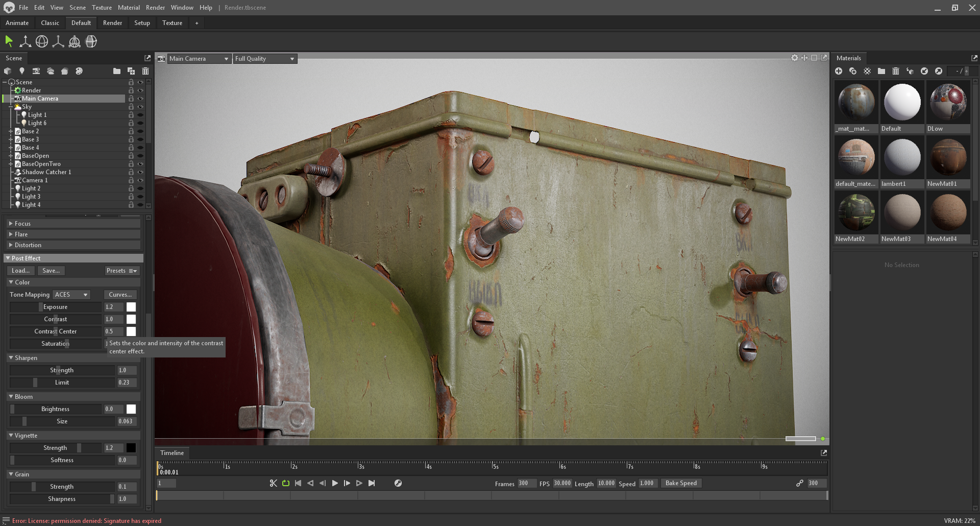
Task: Add a new camera to the scene
Action: pos(36,71)
